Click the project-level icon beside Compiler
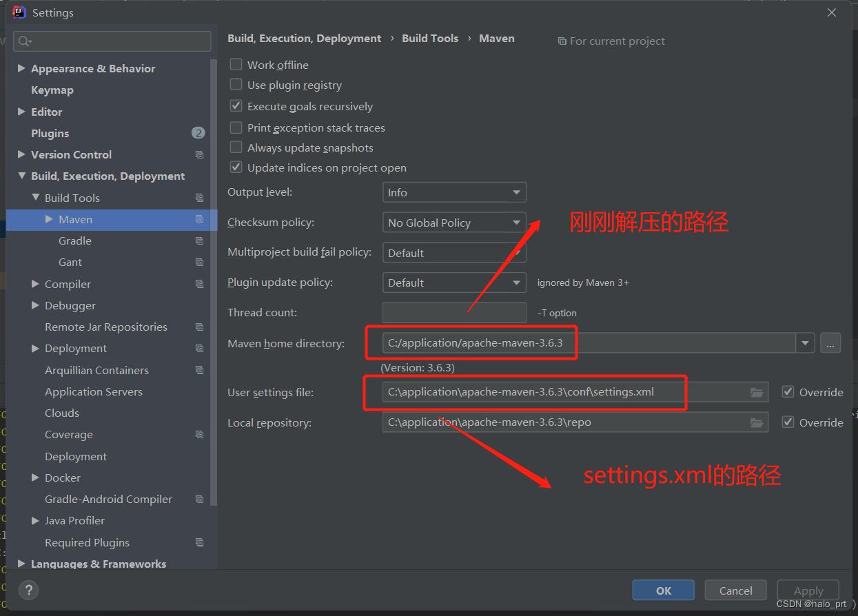 [x=200, y=284]
